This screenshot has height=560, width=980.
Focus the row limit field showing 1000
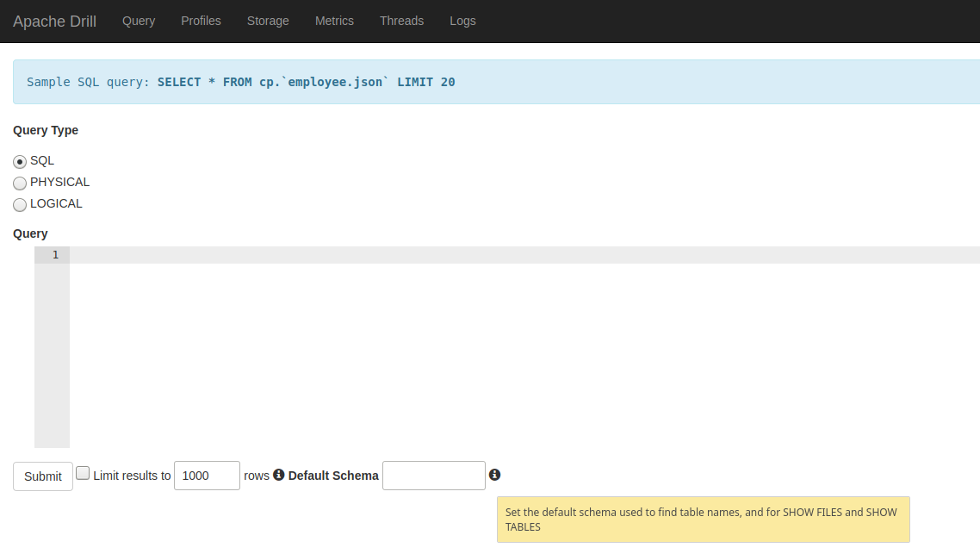[207, 476]
